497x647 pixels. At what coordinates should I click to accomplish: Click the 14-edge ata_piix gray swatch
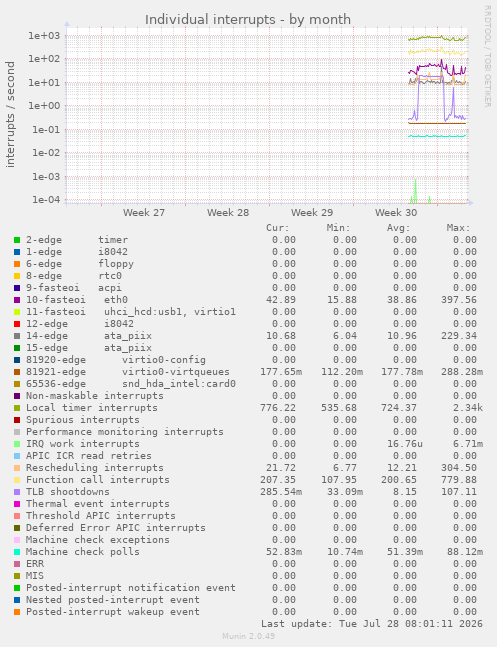click(17, 336)
